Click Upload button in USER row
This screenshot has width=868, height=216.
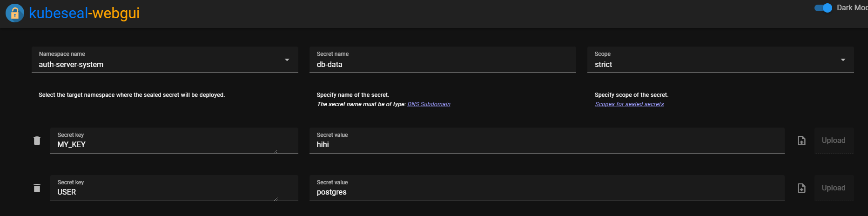(x=834, y=188)
